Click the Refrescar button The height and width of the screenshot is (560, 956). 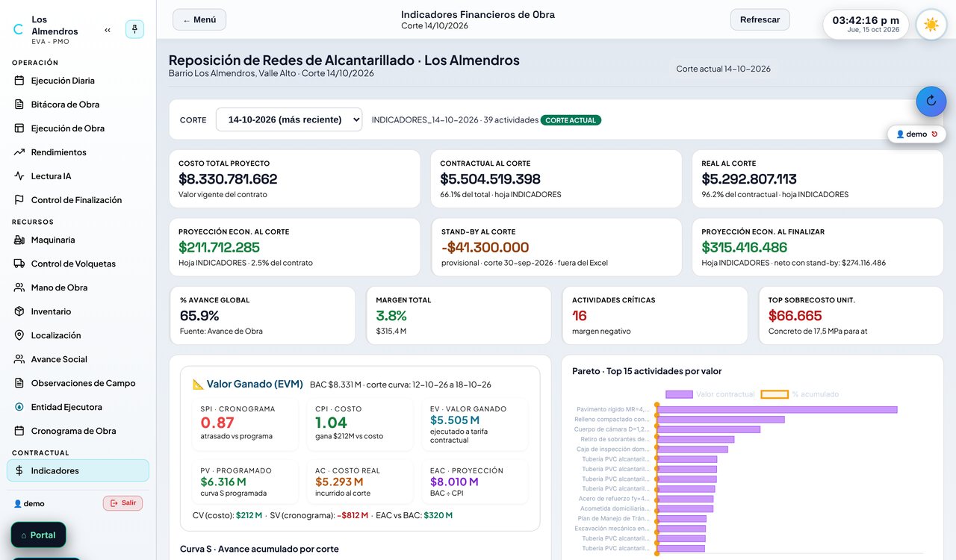[x=760, y=19]
